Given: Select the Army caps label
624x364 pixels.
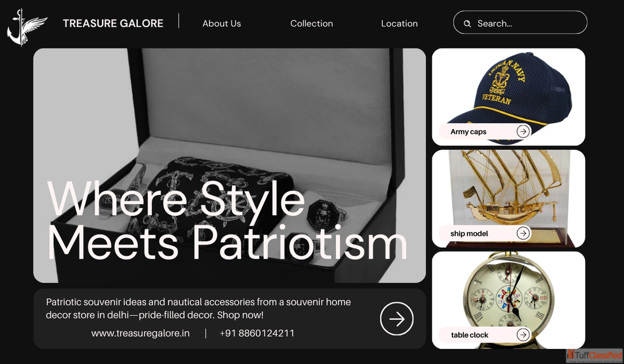Looking at the screenshot, I should pos(468,132).
